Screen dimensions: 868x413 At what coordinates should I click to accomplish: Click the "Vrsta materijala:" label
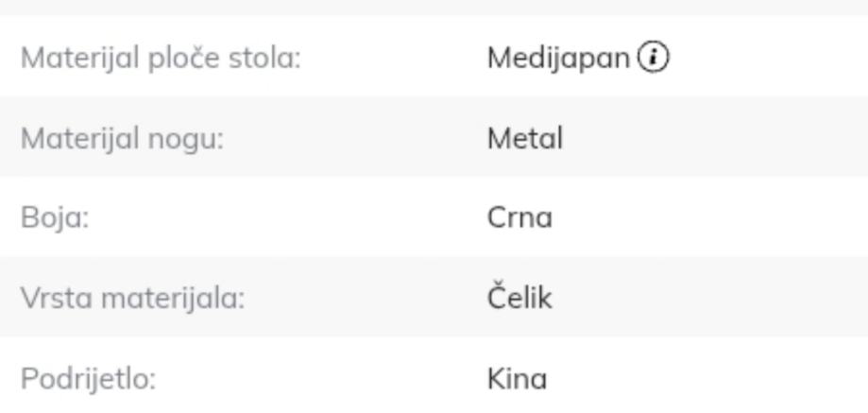coord(132,300)
